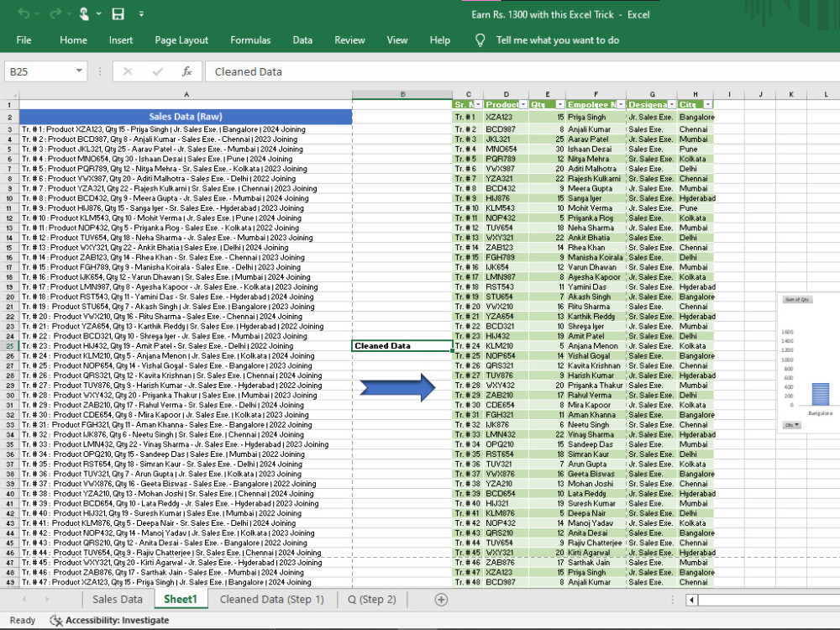Select the Sheet1 sheet tab
This screenshot has width=840, height=630.
click(x=181, y=599)
